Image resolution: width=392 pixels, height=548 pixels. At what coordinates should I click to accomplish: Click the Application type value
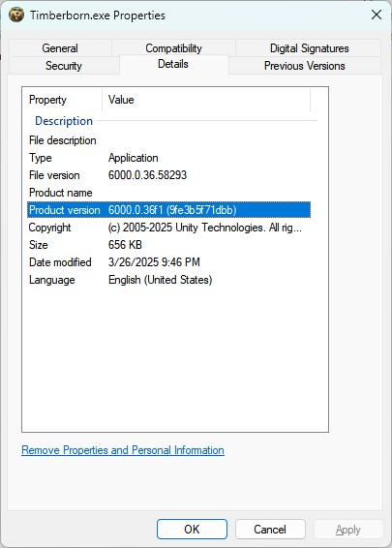(x=134, y=158)
